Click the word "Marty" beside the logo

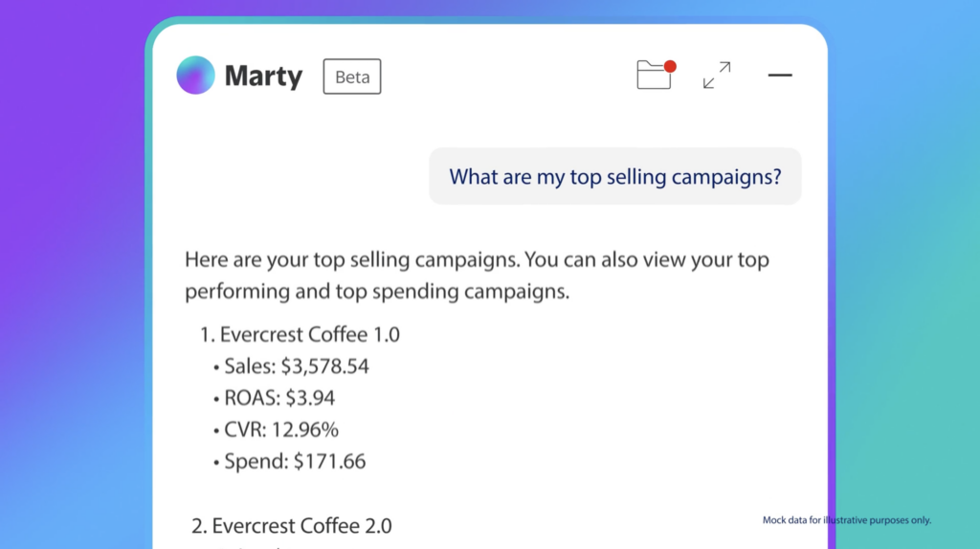[263, 77]
